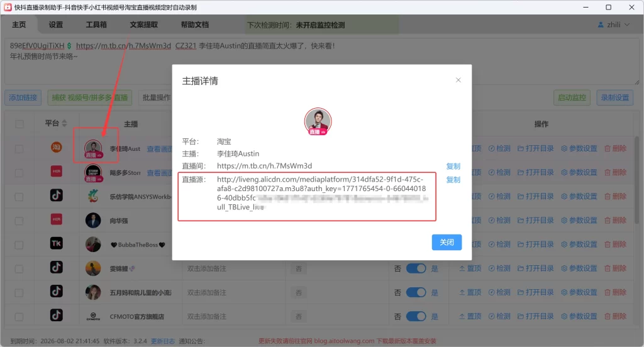Screen dimensions: 644x347
Task: Click 置顶 in the 雯锦鲤 row
Action: (470, 268)
